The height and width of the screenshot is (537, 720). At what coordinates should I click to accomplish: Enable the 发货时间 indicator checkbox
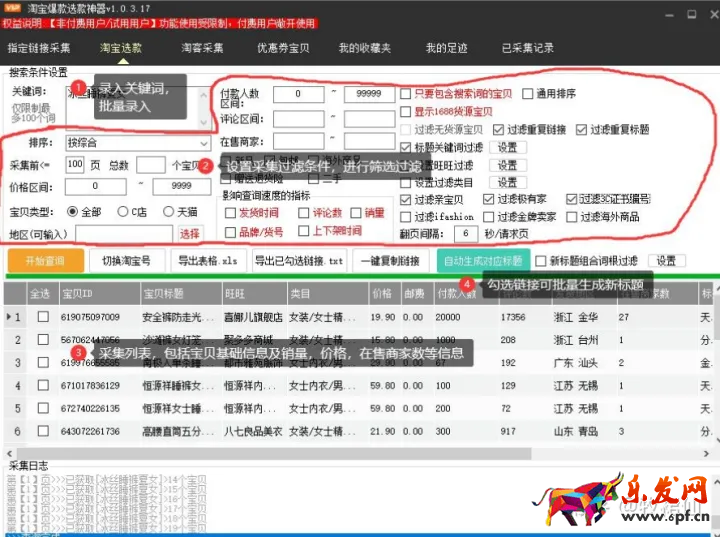click(x=231, y=213)
